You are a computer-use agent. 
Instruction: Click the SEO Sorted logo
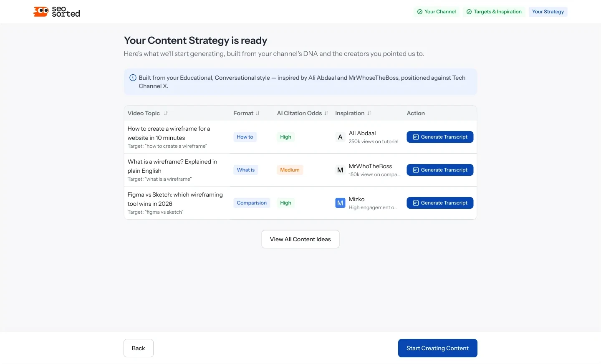[x=57, y=12]
